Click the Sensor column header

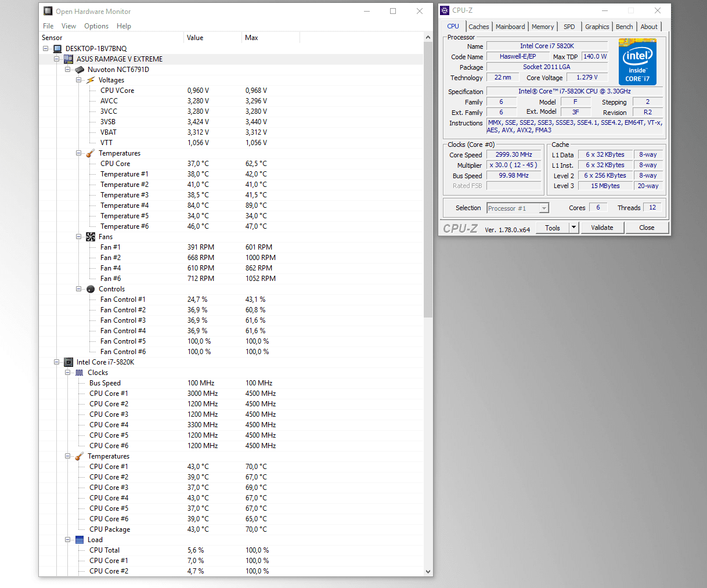click(x=111, y=38)
